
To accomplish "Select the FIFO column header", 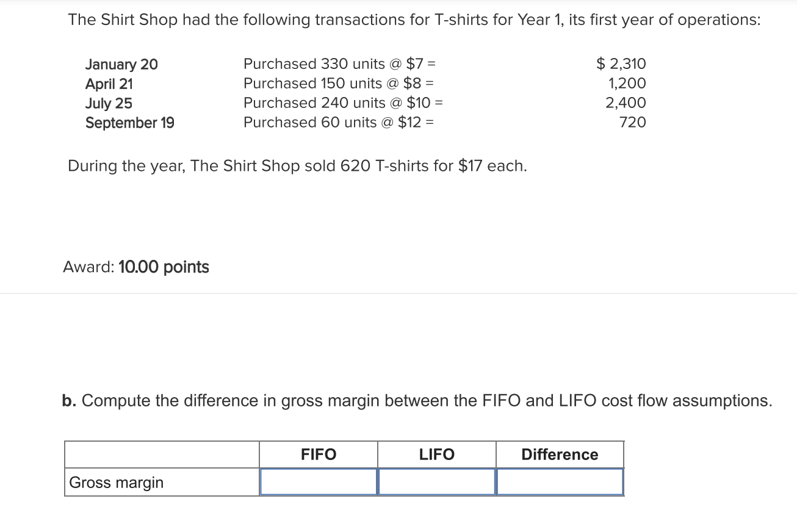I will click(318, 454).
